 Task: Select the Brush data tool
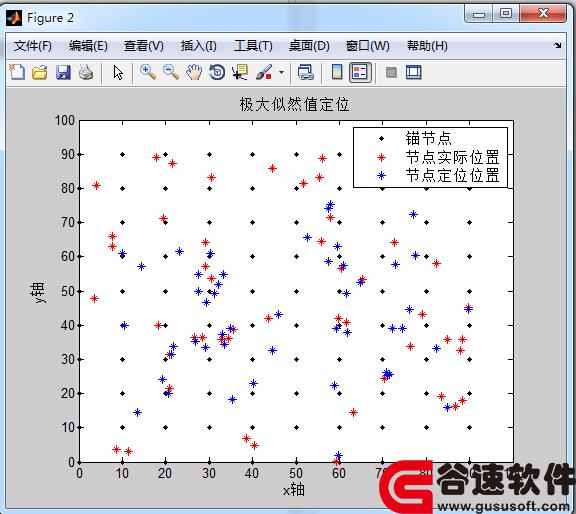(x=264, y=72)
